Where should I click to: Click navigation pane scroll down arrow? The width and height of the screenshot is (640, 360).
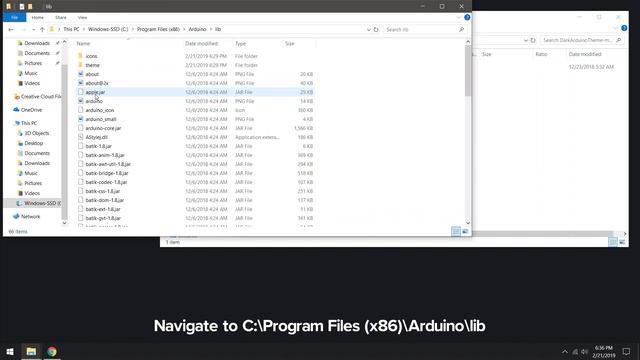click(64, 223)
